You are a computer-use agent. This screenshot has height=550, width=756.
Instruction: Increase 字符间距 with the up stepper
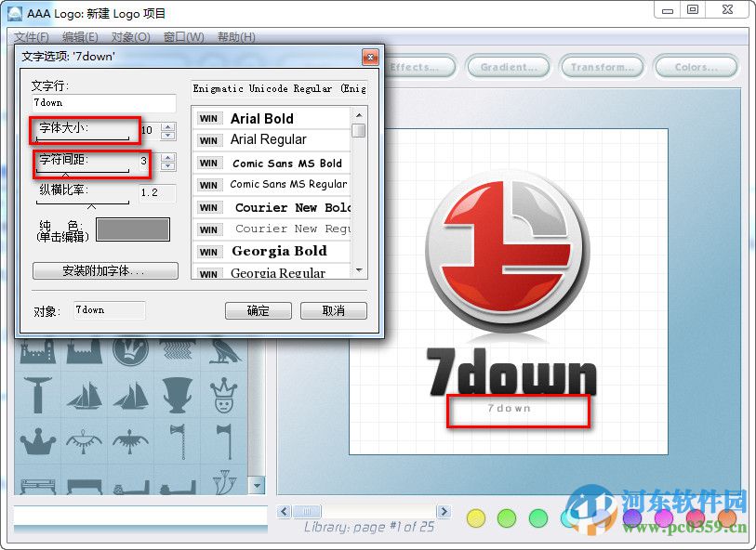click(x=167, y=158)
